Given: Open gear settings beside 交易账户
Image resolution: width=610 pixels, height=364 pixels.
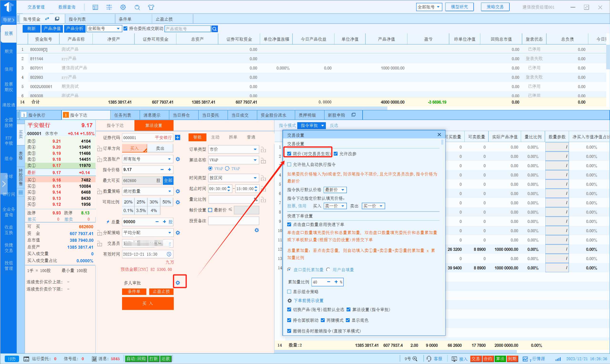Looking at the screenshot, I should click(x=178, y=159).
